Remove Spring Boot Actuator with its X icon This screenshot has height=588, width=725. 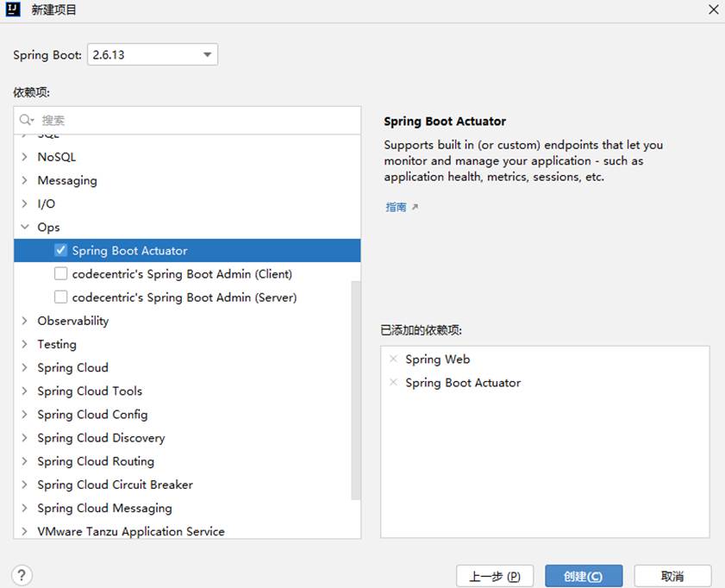tap(393, 382)
